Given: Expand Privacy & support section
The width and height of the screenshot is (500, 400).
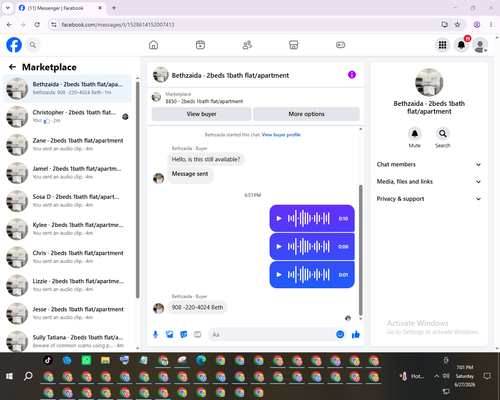Looking at the screenshot, I should click(429, 199).
